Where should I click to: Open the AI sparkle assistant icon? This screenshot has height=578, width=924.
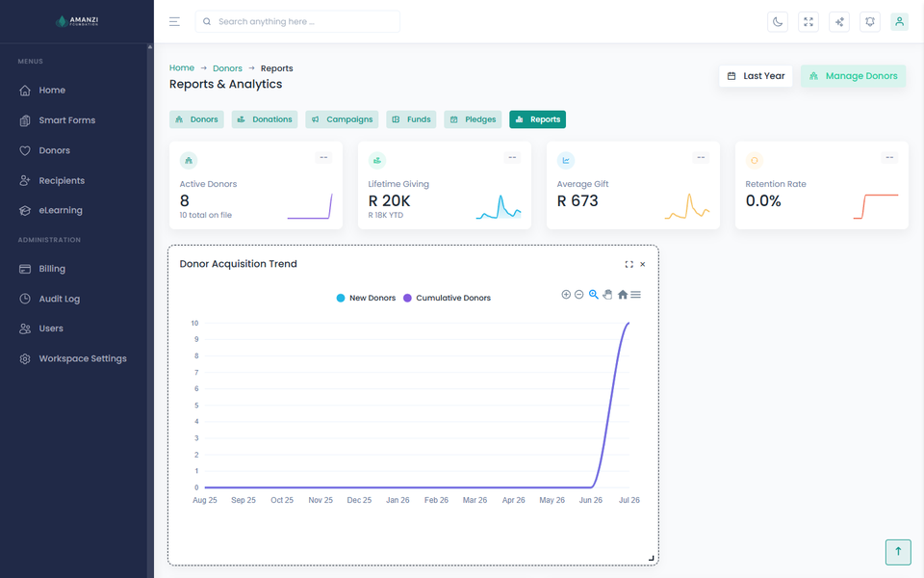pyautogui.click(x=839, y=22)
